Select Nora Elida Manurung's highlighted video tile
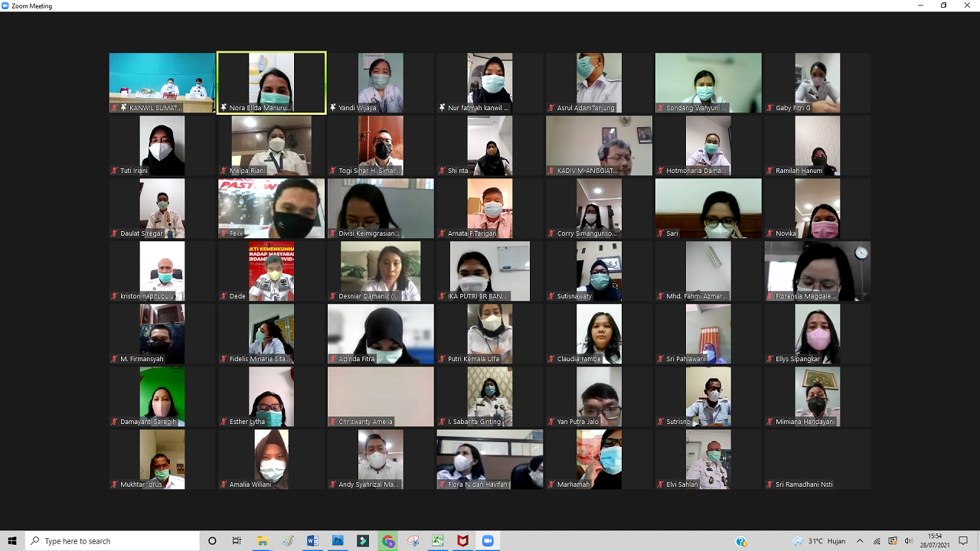This screenshot has height=551, width=980. (x=271, y=83)
